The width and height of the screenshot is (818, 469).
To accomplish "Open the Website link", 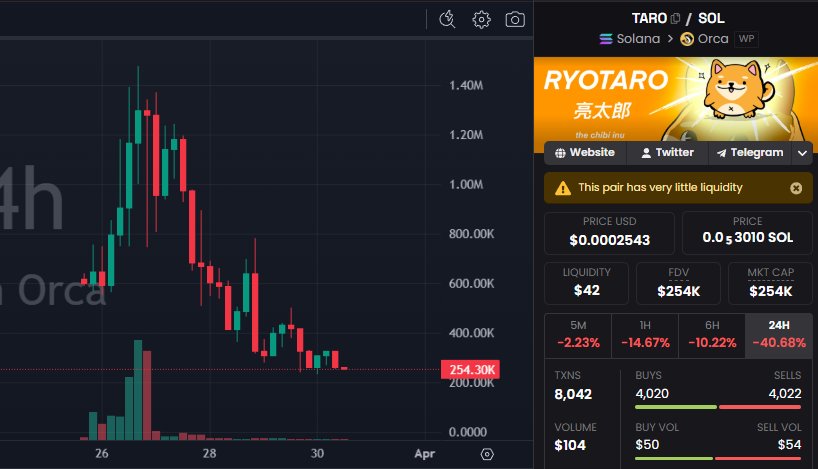I will tap(584, 153).
